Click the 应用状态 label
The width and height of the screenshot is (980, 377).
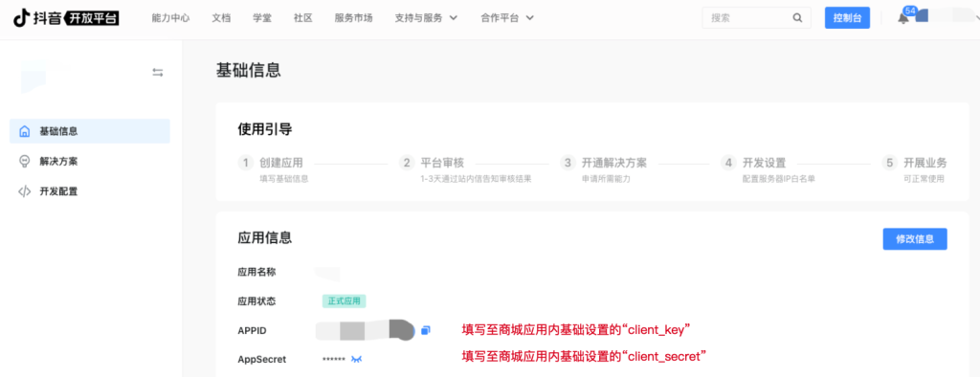tap(256, 301)
